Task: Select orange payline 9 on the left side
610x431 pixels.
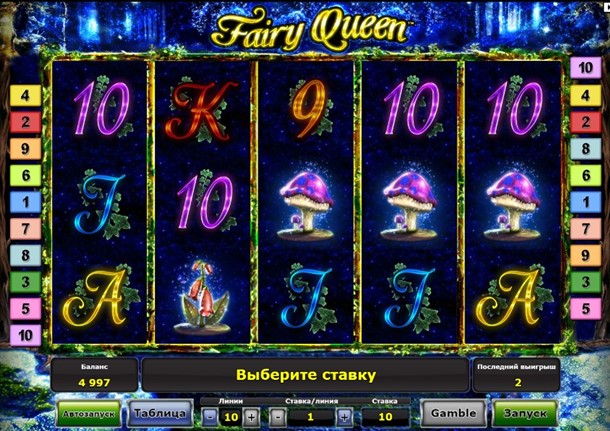Action: (x=25, y=149)
